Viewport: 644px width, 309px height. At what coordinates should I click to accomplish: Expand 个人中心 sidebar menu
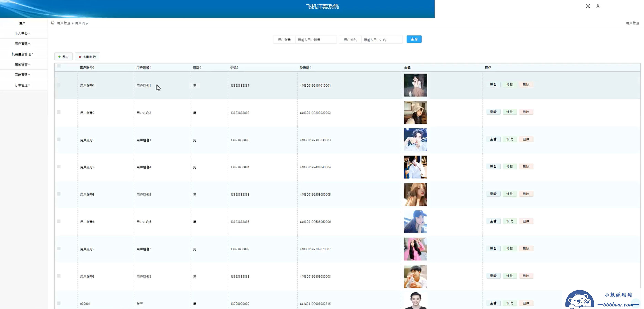point(22,33)
